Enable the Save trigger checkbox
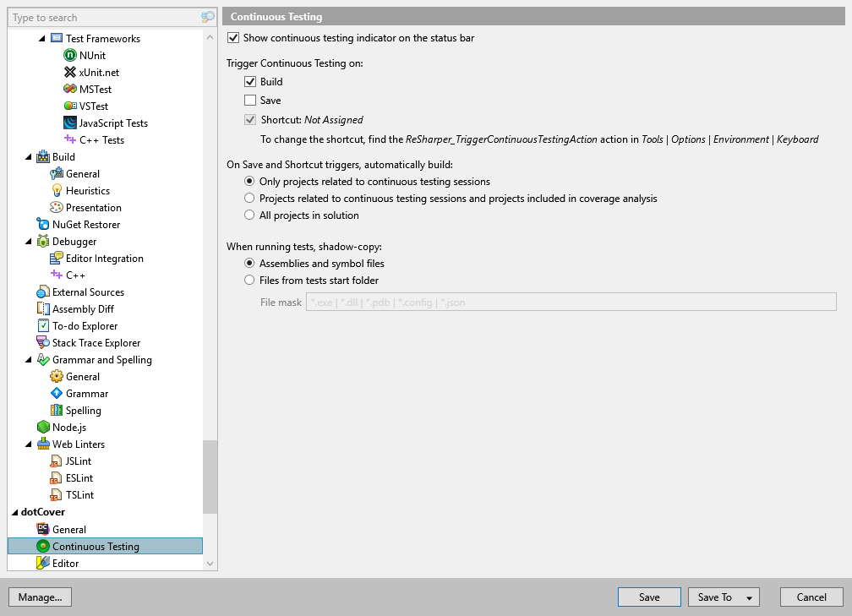Image resolution: width=852 pixels, height=616 pixels. (250, 99)
